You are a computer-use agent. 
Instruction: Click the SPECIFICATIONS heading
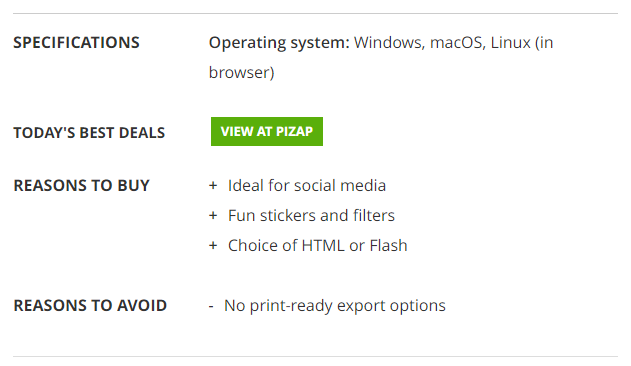point(76,43)
